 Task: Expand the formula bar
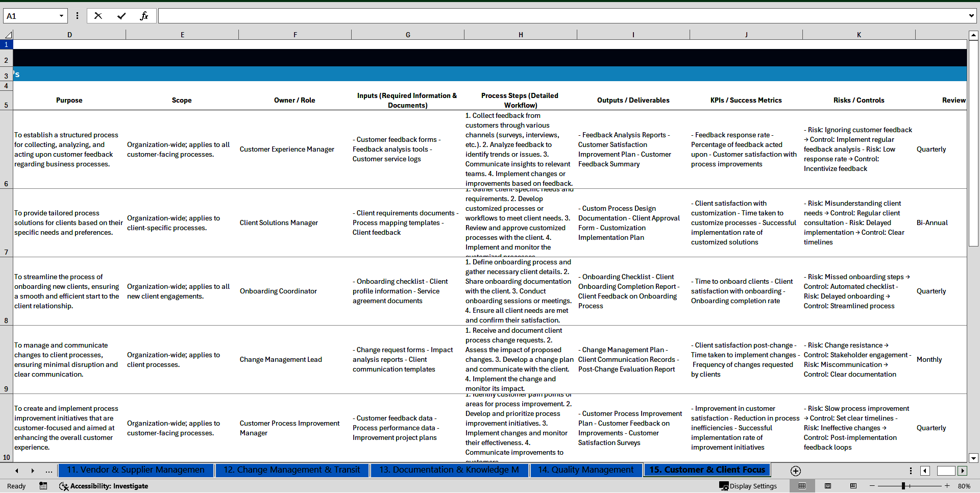click(971, 16)
